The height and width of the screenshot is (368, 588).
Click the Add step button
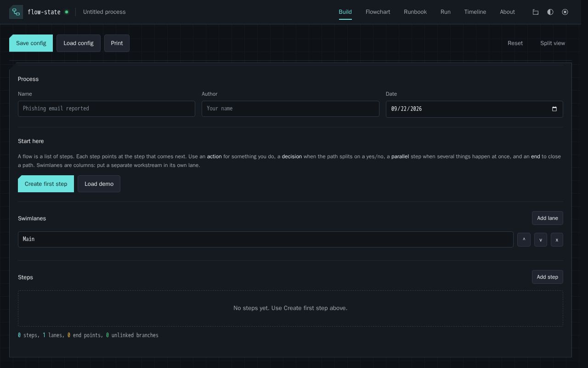547,277
